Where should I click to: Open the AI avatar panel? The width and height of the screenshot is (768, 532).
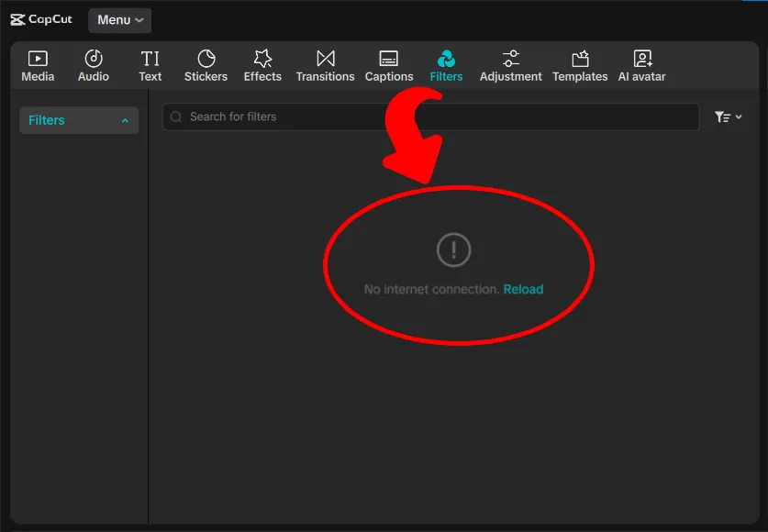tap(642, 66)
